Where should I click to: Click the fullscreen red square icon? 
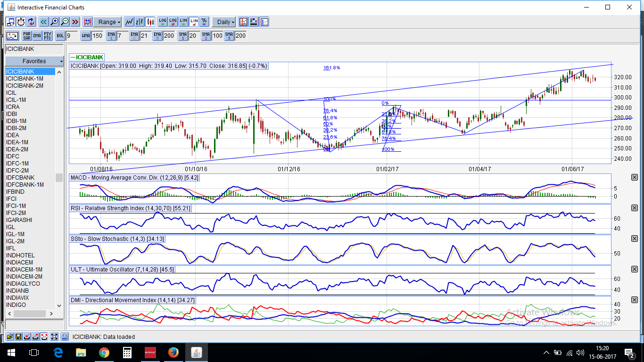[x=54, y=337]
